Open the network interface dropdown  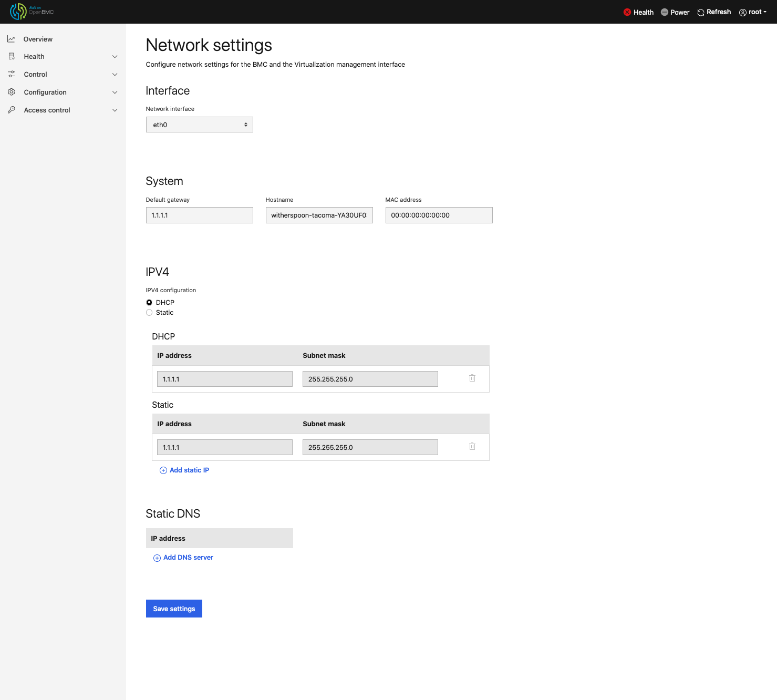(x=199, y=125)
